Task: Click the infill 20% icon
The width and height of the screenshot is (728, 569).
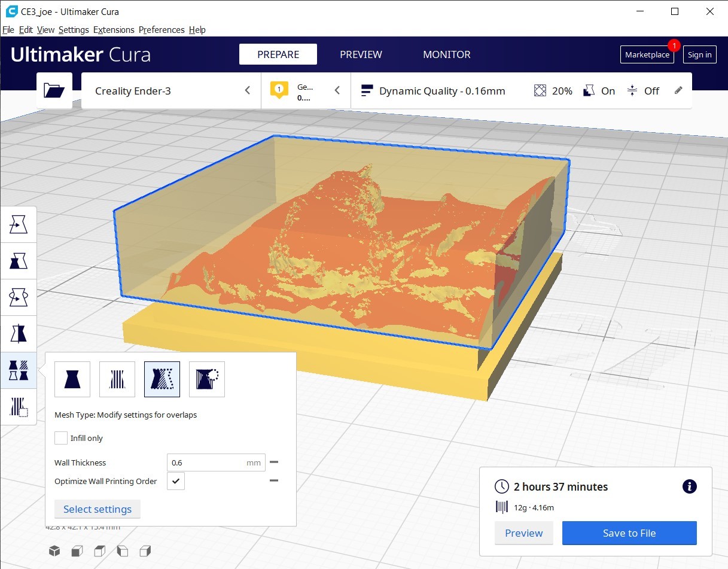Action: (x=540, y=91)
